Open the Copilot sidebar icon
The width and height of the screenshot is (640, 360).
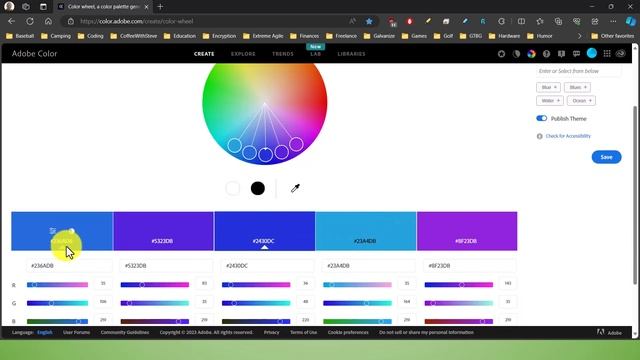[631, 21]
